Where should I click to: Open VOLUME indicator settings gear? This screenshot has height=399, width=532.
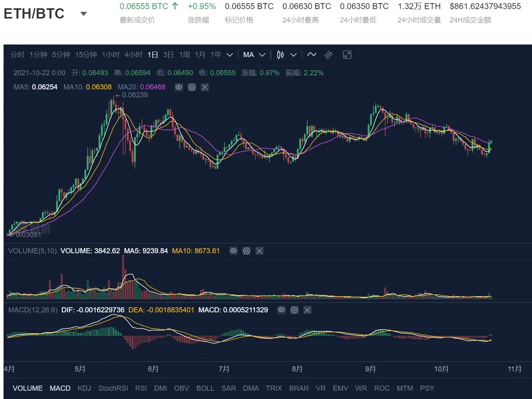coord(246,251)
